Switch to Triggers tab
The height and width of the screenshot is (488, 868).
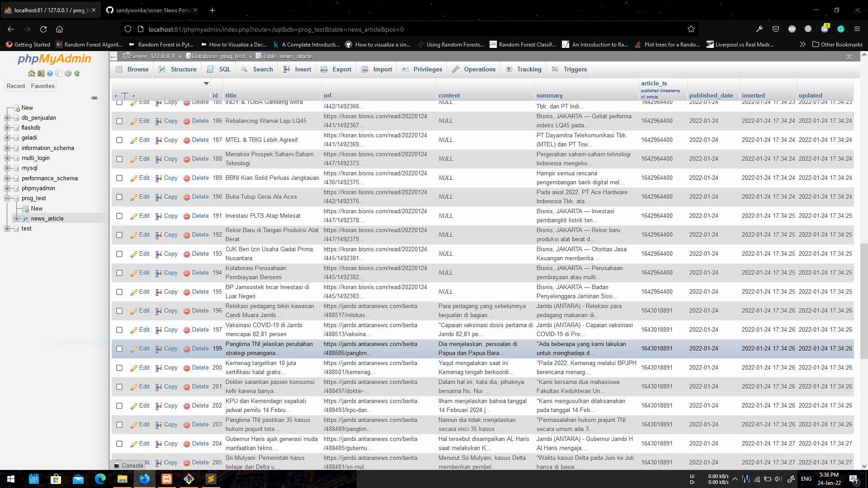click(x=569, y=70)
